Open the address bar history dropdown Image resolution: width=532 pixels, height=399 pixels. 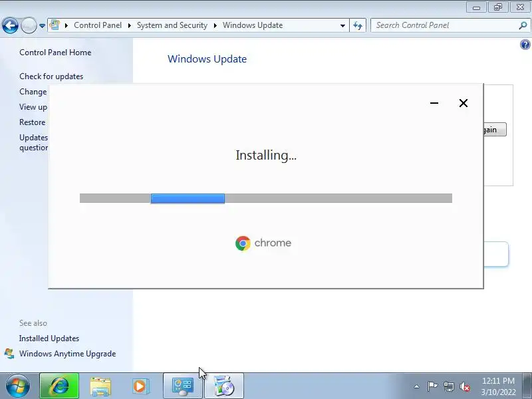[342, 25]
